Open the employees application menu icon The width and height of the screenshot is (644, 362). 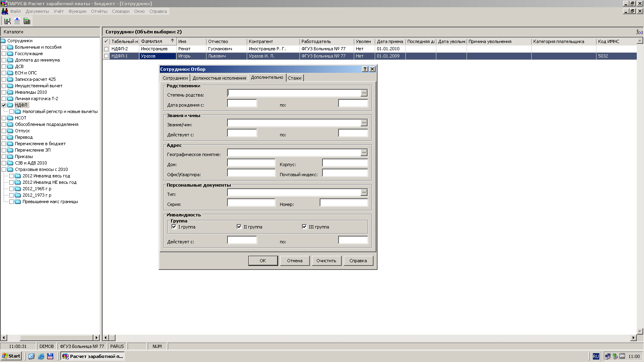pos(5,11)
